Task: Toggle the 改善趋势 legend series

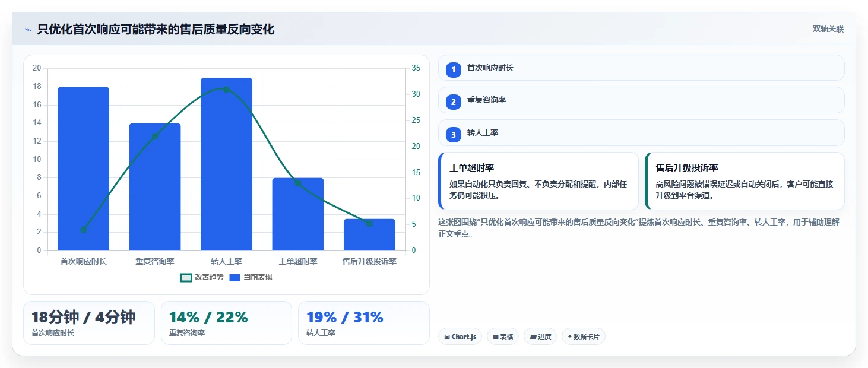Action: point(202,277)
